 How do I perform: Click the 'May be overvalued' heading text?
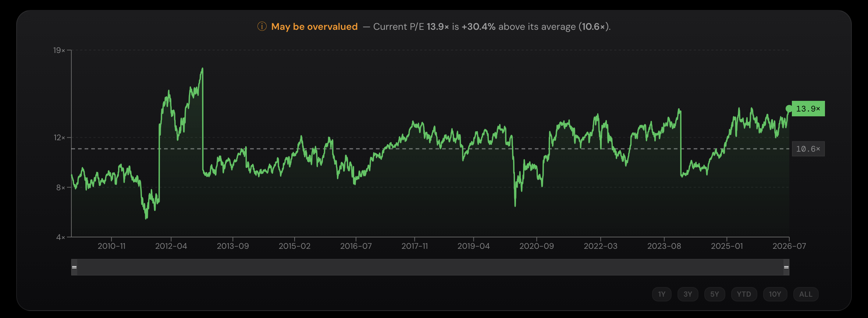314,26
